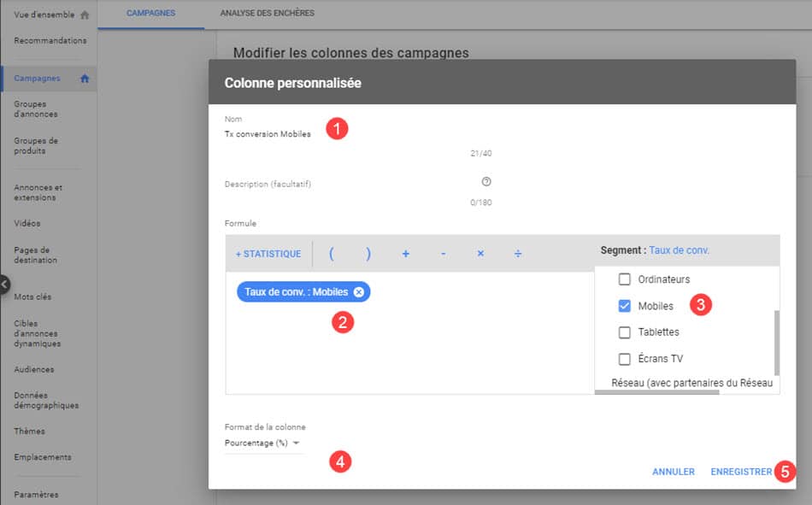
Task: Add multiply operator to formula
Action: (480, 254)
